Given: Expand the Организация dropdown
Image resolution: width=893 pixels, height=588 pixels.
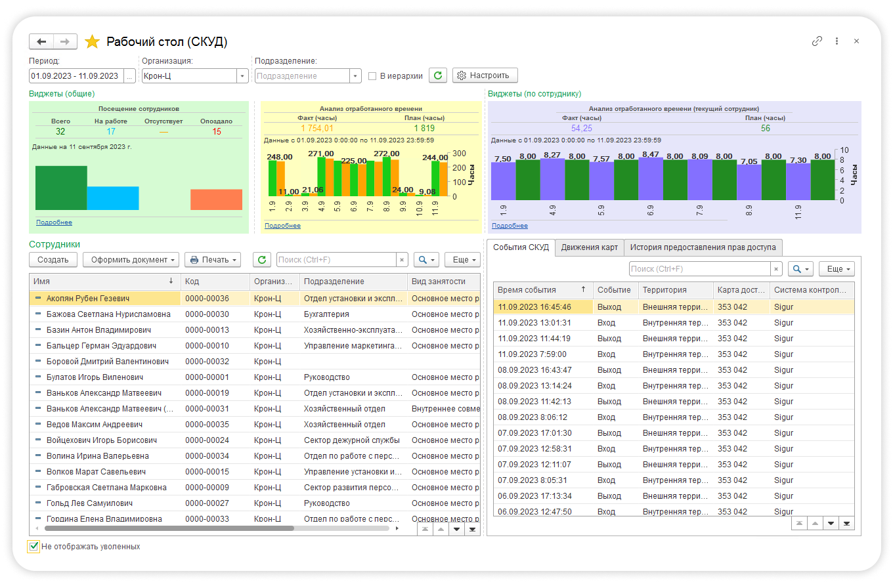Looking at the screenshot, I should pos(242,76).
